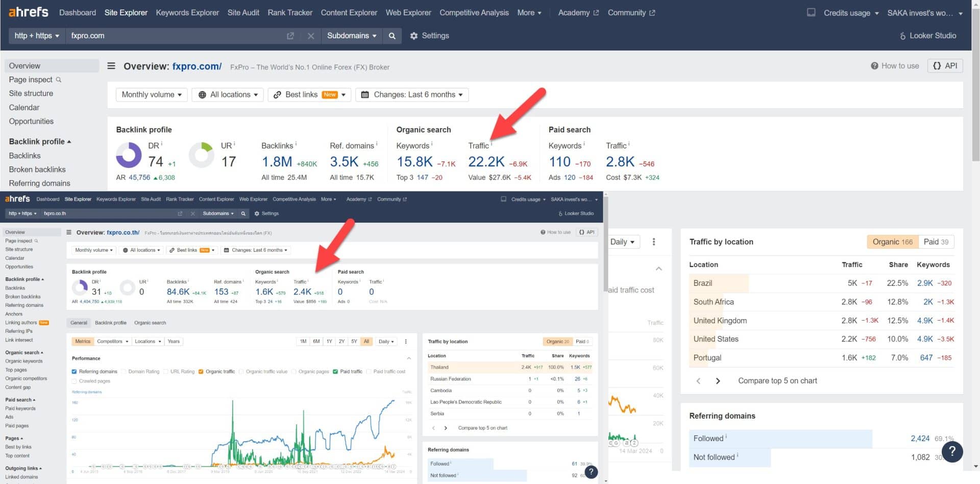Open http + https protocol dropdown for fxpro.com
The height and width of the screenshot is (484, 980).
coord(37,36)
